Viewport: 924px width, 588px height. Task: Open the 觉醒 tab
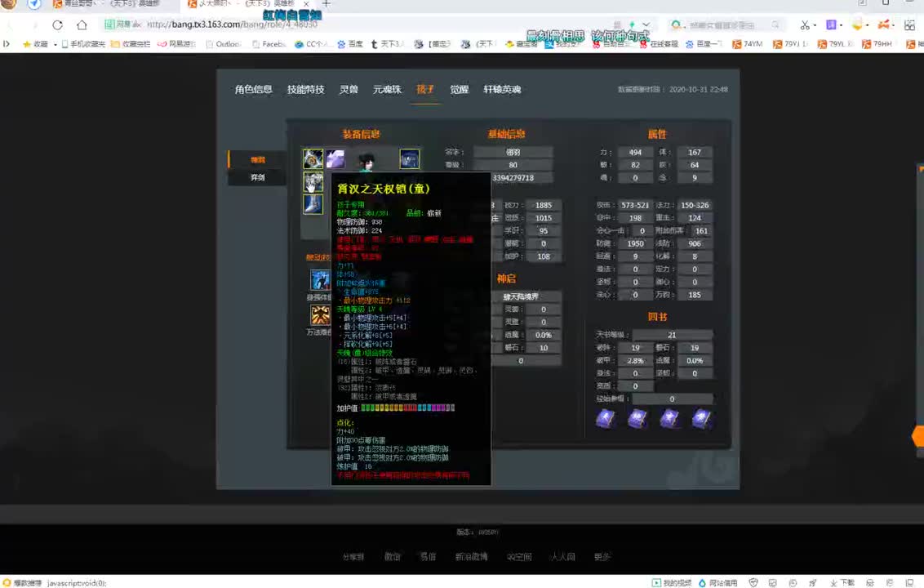(459, 89)
